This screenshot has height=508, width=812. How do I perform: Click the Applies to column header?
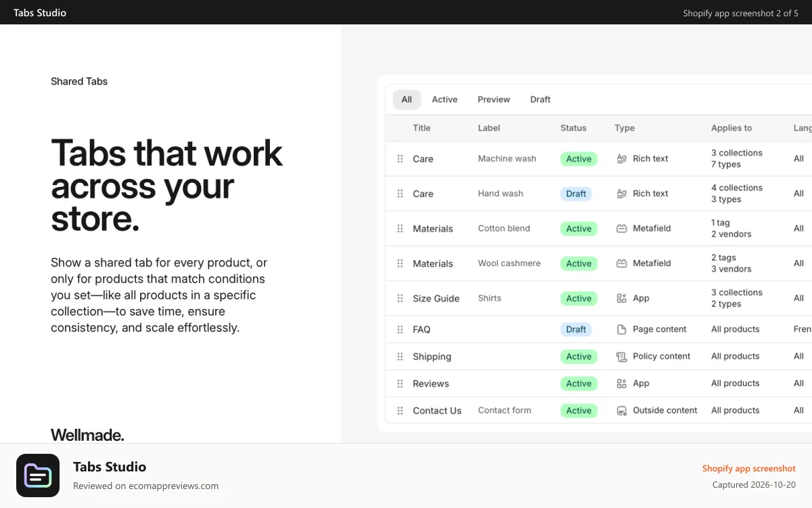pos(731,128)
